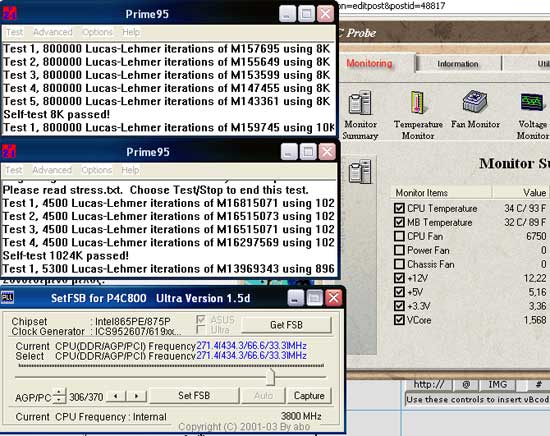Click the SetFSB title bar icon
The width and height of the screenshot is (550, 436).
point(7,298)
